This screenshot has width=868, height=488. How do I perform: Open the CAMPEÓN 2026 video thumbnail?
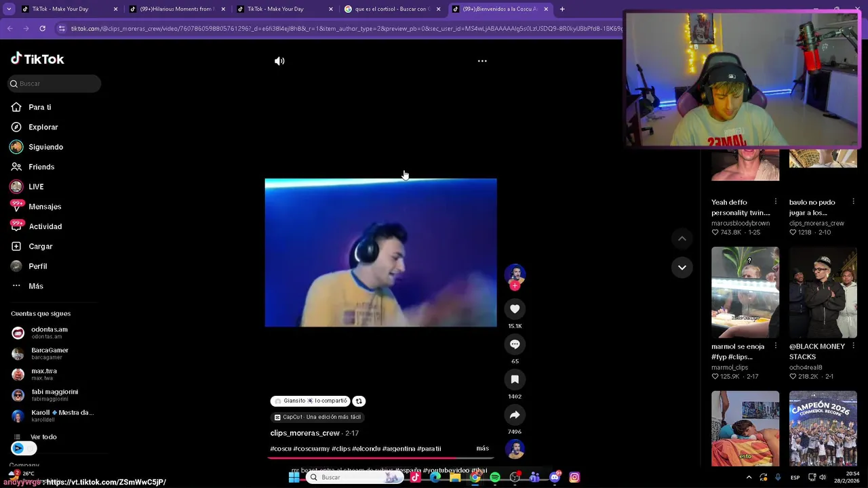click(x=823, y=428)
